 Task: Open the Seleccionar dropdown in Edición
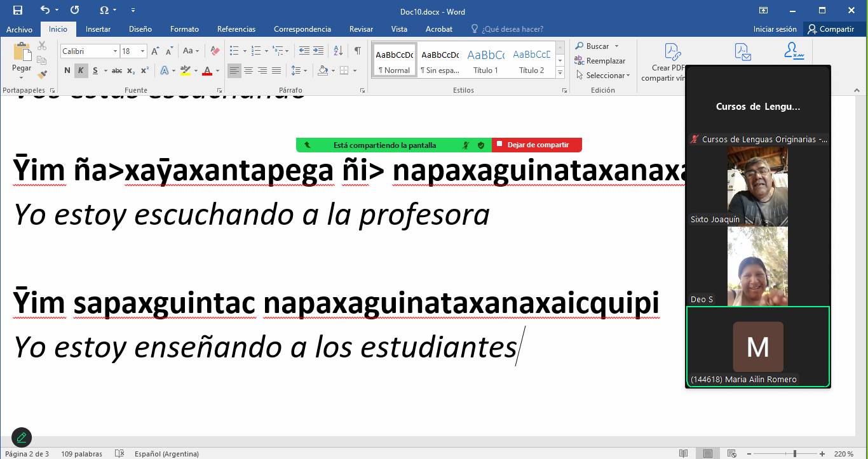click(603, 75)
